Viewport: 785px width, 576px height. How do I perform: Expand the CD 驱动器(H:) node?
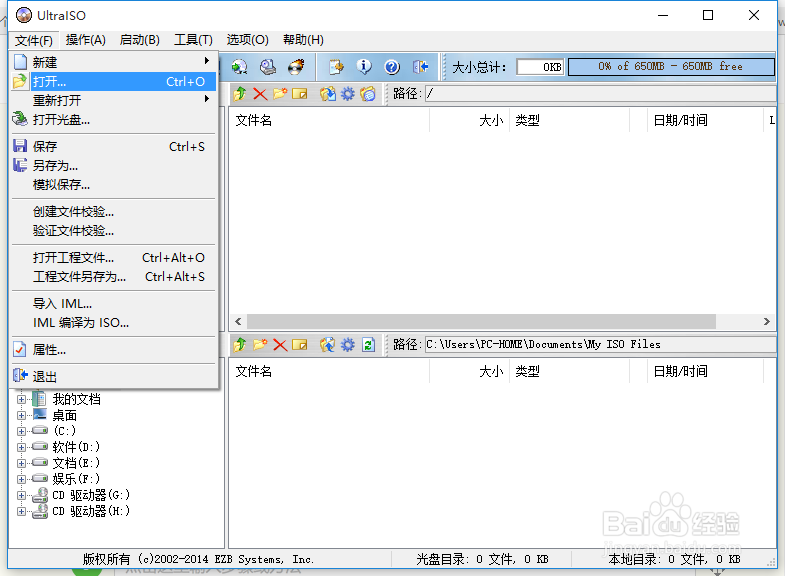[x=21, y=511]
